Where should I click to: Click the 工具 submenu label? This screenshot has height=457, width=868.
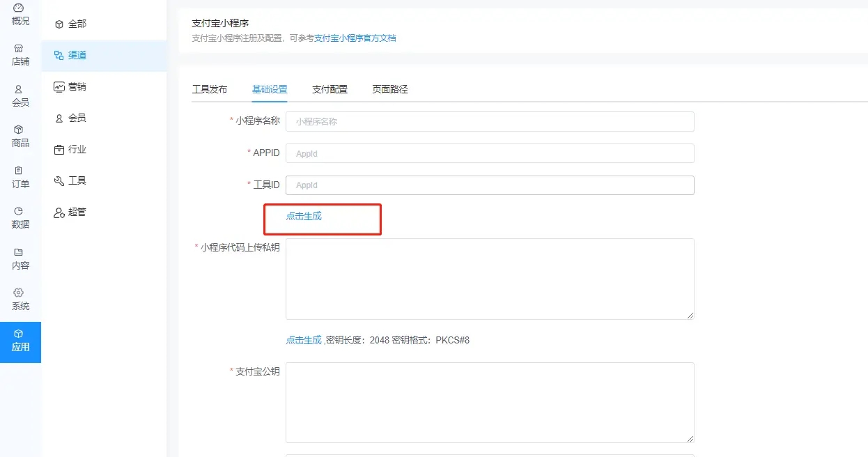click(77, 180)
